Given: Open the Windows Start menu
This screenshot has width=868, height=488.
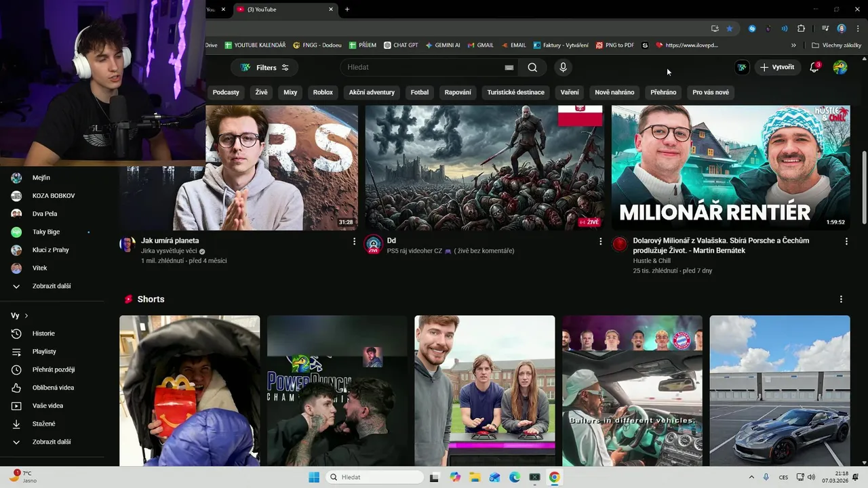Looking at the screenshot, I should pyautogui.click(x=314, y=477).
